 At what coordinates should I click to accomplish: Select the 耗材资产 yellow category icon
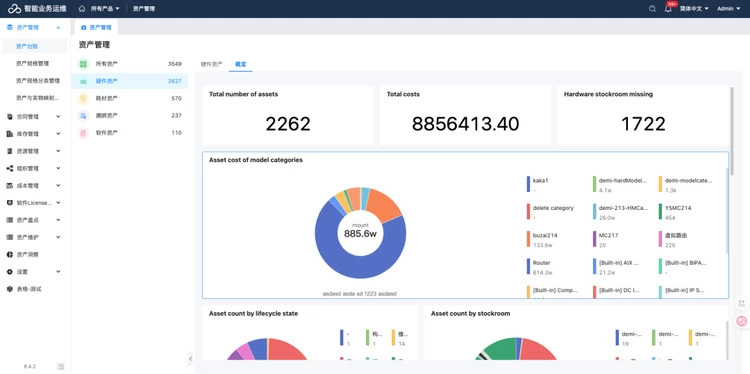(84, 99)
